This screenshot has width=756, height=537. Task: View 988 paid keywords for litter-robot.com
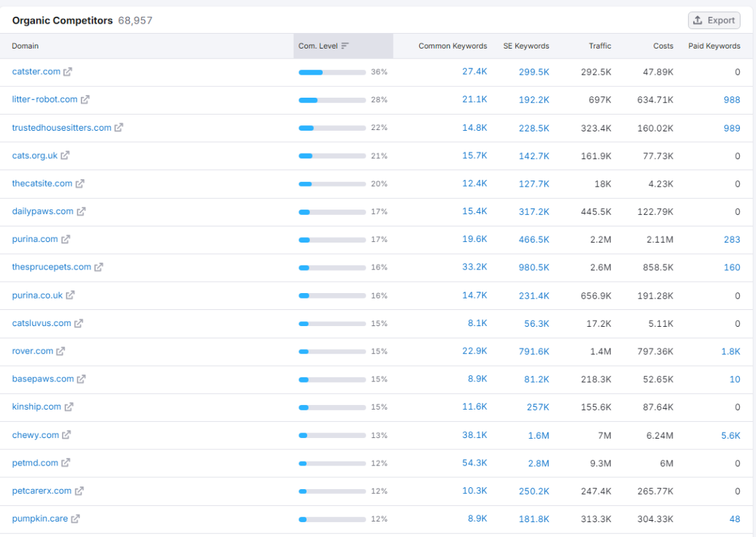point(732,100)
